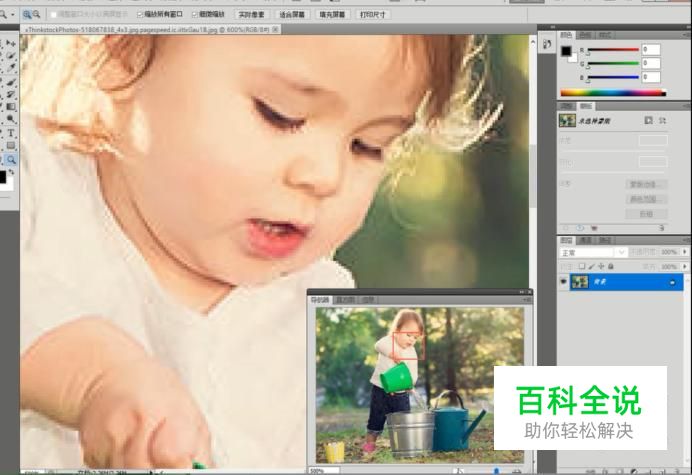Click the load selection from mask icon
Screen dimensions: 692x475
tap(566, 228)
